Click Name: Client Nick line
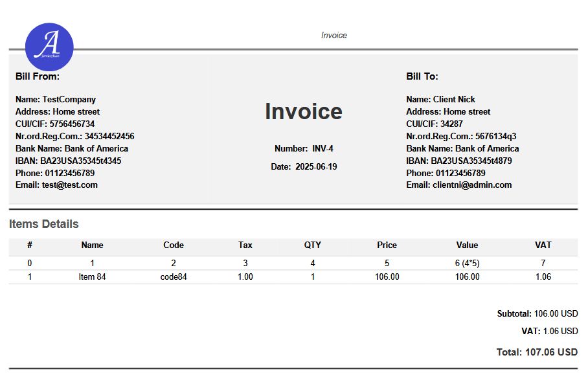The height and width of the screenshot is (384, 588). click(x=440, y=99)
